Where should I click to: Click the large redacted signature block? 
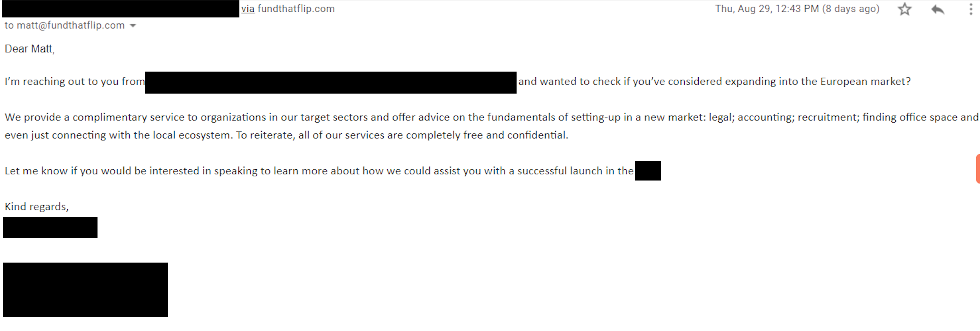pyautogui.click(x=85, y=289)
